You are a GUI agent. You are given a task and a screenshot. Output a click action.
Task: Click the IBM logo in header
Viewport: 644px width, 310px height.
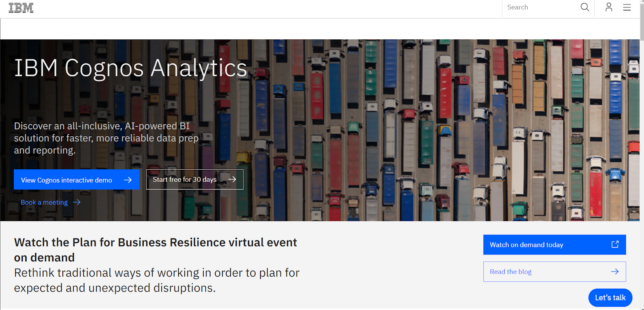tap(21, 8)
